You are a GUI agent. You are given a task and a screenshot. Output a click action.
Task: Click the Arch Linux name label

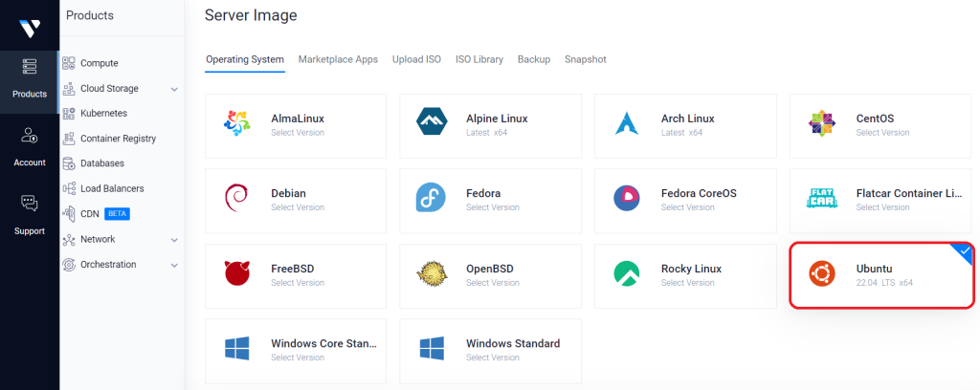click(687, 119)
